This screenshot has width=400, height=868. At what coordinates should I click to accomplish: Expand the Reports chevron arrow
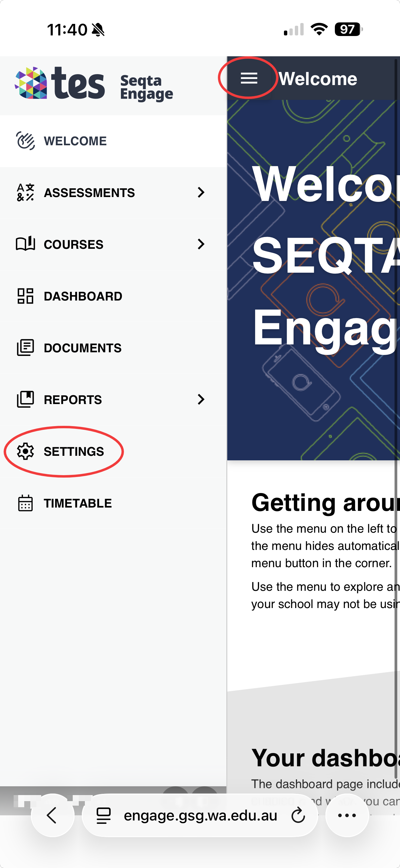click(x=201, y=399)
